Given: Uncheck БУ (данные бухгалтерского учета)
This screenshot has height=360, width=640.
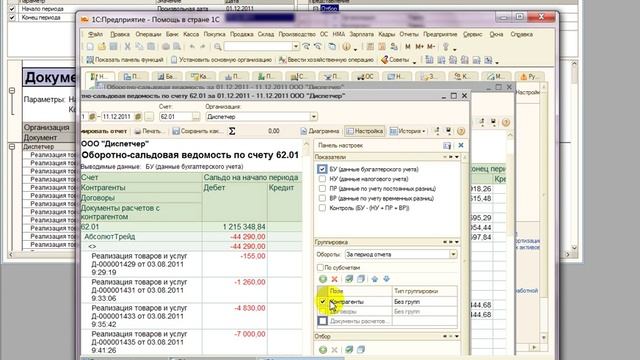Looking at the screenshot, I should (x=322, y=169).
